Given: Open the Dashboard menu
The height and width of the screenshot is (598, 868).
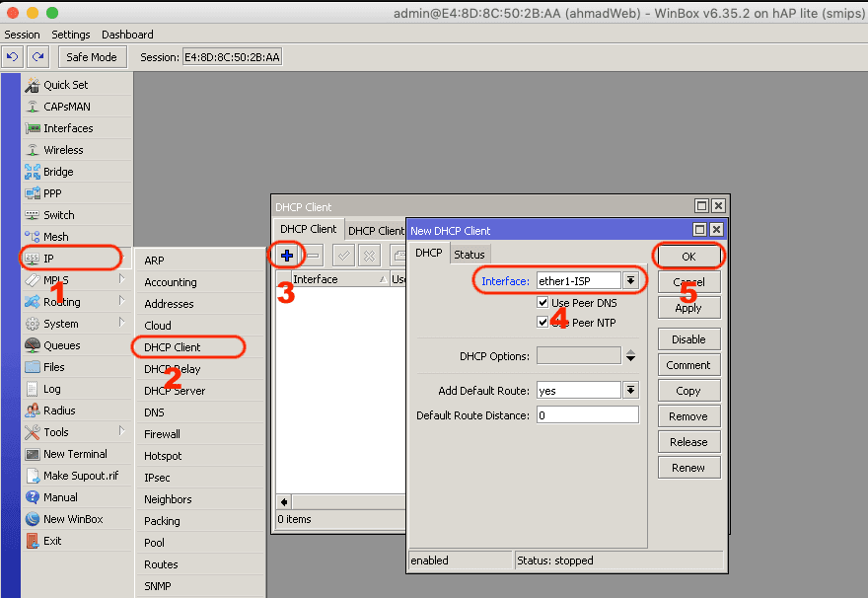Looking at the screenshot, I should click(127, 35).
